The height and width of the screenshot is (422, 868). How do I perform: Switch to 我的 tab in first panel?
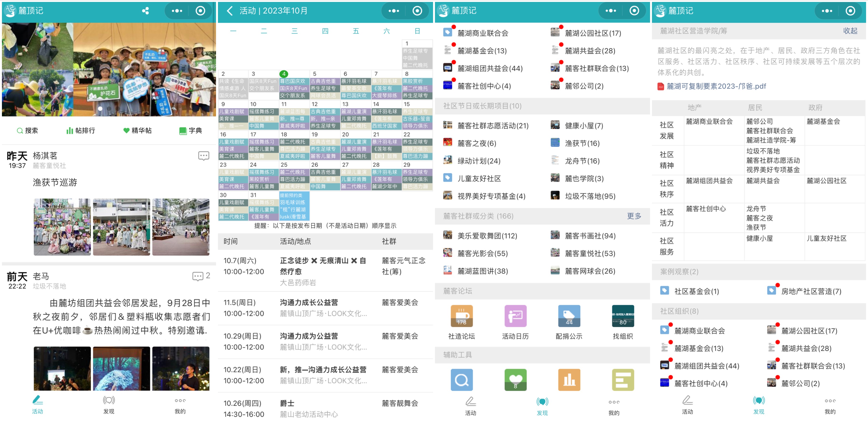point(180,404)
